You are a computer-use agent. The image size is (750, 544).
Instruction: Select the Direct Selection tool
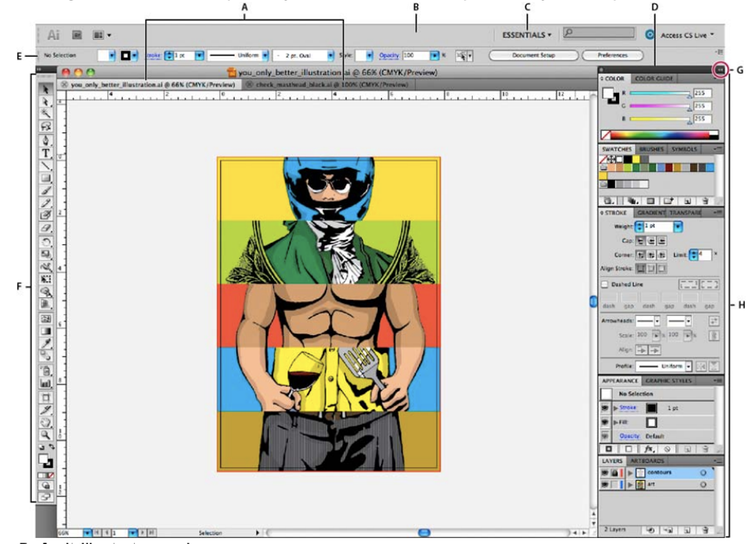46,101
